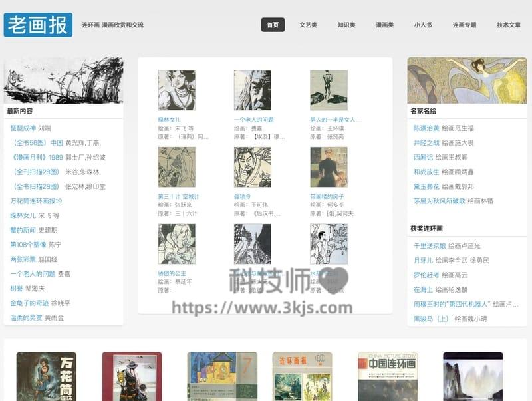Open the 技术文章 menu item
Image resolution: width=532 pixels, height=401 pixels.
click(509, 25)
